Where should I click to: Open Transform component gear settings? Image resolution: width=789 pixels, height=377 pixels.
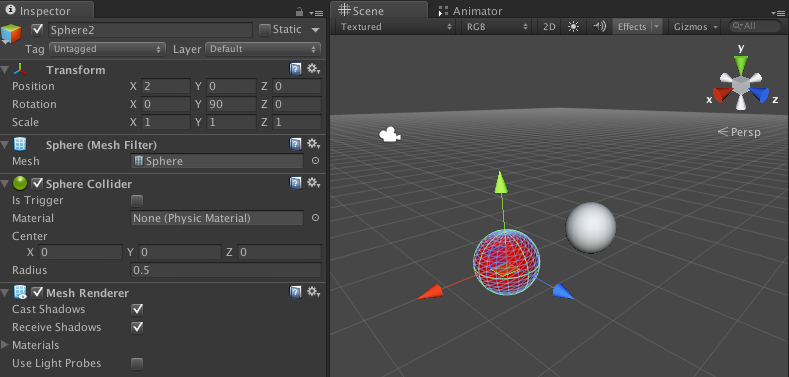[x=313, y=69]
